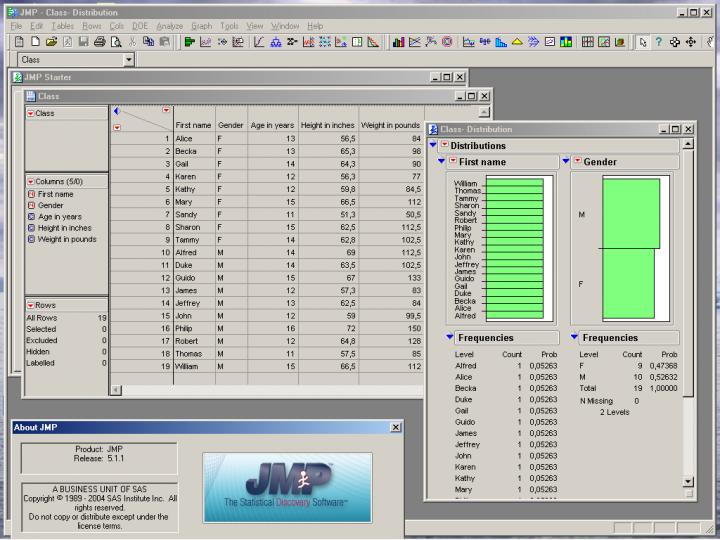Toggle the Gender section blue disclosure triangle
The image size is (720, 540).
(x=565, y=161)
